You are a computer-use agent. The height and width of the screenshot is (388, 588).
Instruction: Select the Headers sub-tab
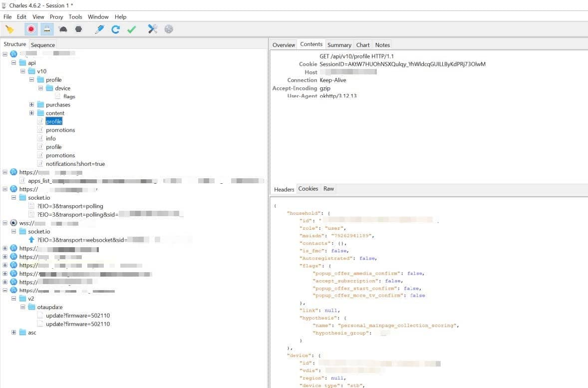284,189
